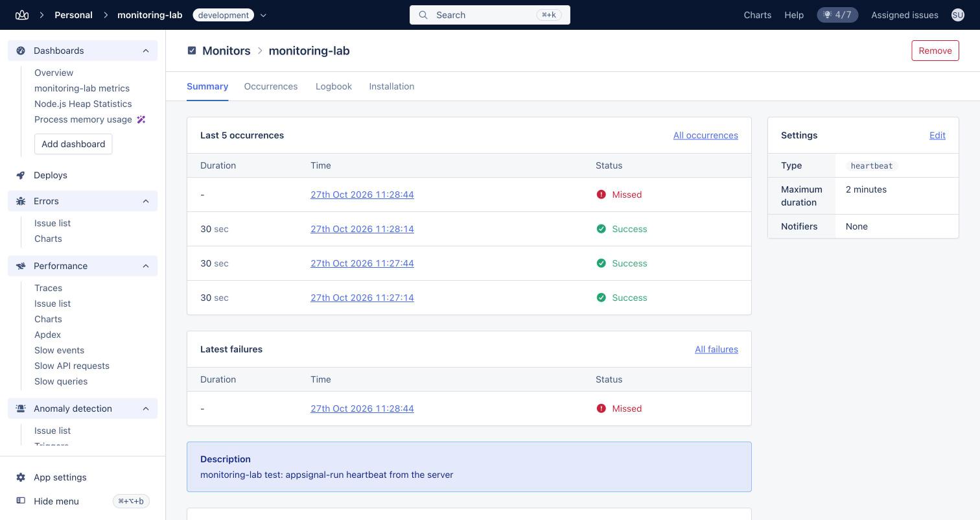The image size is (980, 520).
Task: Click the Add dashboard button
Action: [x=73, y=144]
